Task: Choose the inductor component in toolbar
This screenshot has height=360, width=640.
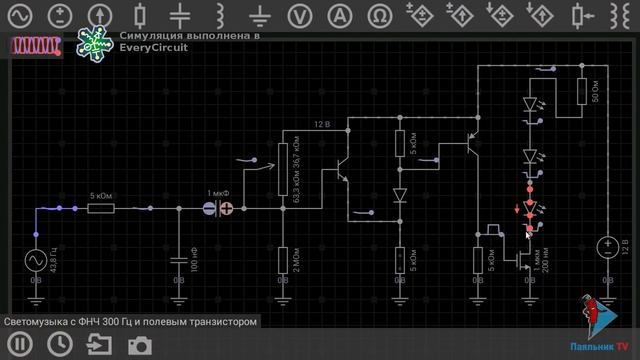Action: click(x=220, y=16)
